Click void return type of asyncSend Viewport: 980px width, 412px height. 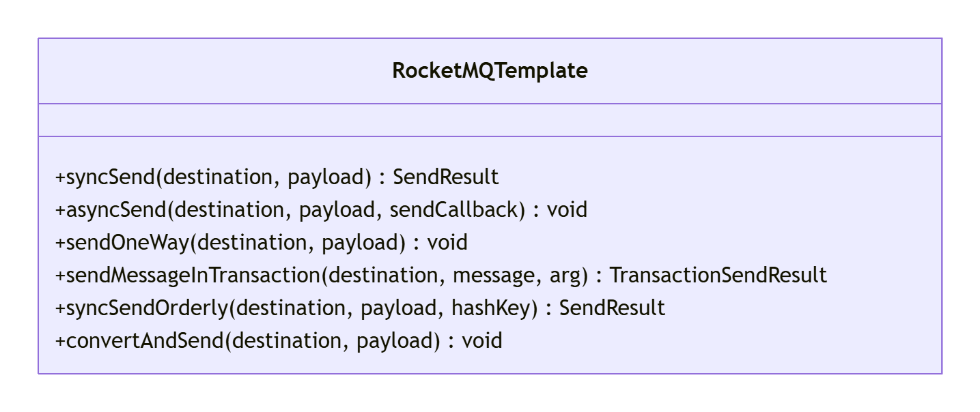[567, 210]
